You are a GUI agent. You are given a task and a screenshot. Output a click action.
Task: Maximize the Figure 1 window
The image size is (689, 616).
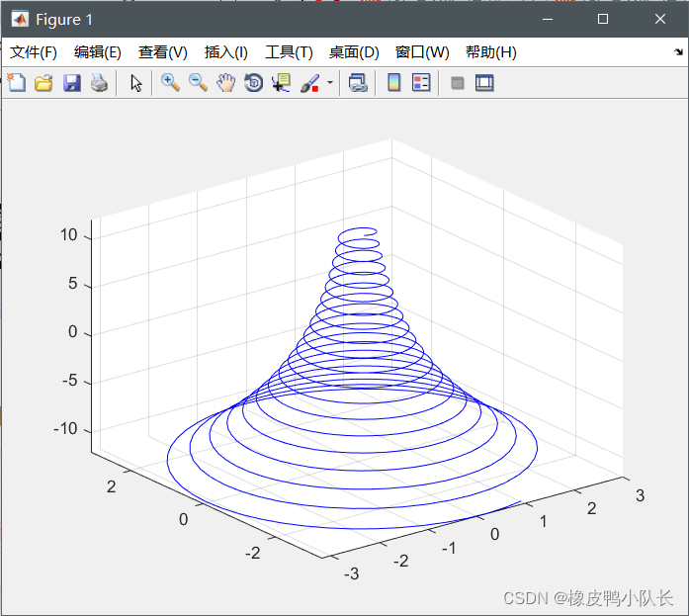pyautogui.click(x=603, y=19)
